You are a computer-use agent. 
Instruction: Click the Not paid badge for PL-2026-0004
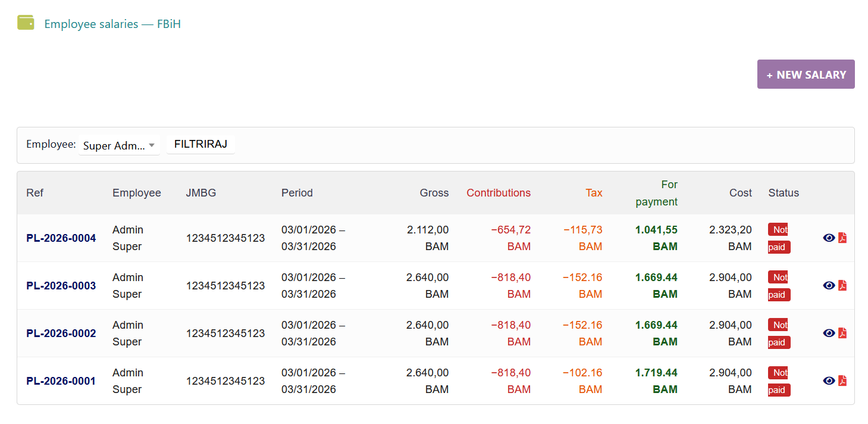coord(779,238)
